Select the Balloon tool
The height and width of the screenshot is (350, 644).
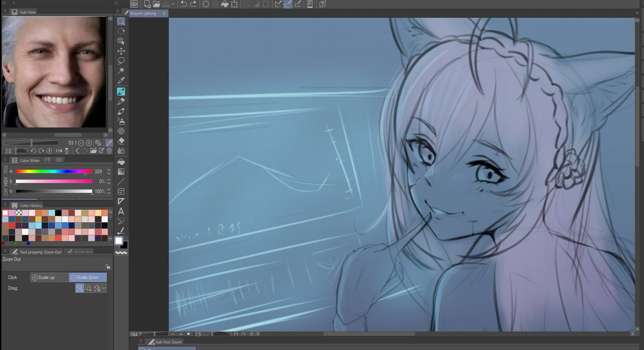pyautogui.click(x=121, y=221)
